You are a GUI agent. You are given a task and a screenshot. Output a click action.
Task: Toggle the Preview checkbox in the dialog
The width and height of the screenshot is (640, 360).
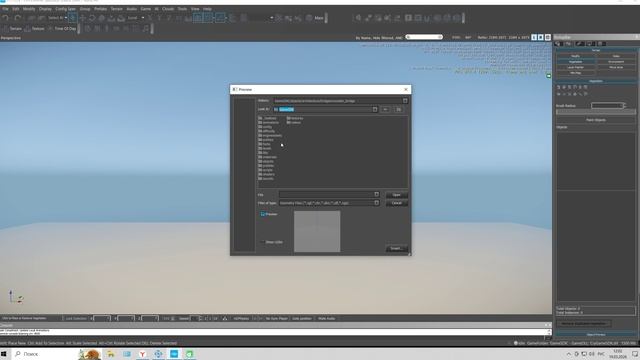point(263,214)
